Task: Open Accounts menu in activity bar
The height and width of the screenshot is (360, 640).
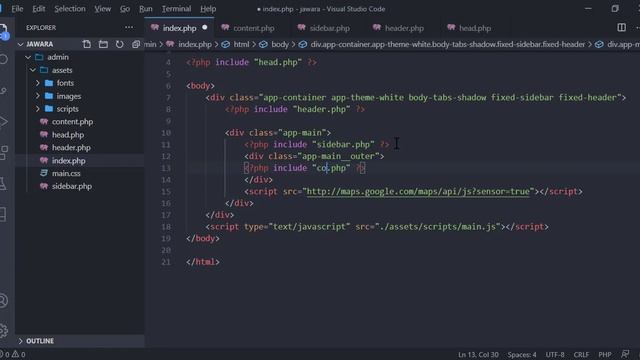Action: 3,301
